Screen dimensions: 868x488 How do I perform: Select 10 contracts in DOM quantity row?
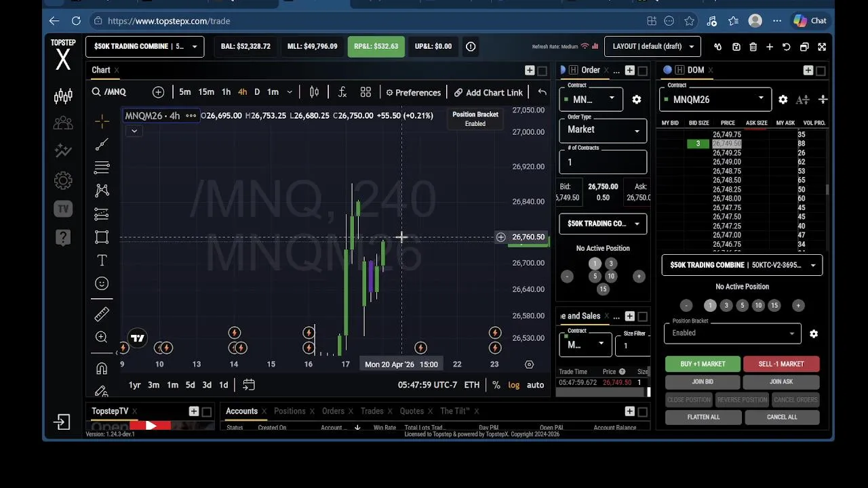pyautogui.click(x=758, y=306)
